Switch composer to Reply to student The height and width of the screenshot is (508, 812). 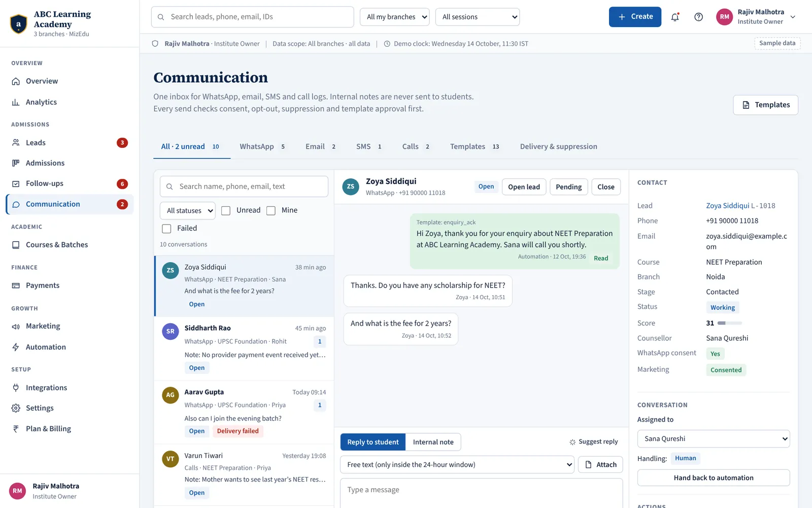click(373, 442)
